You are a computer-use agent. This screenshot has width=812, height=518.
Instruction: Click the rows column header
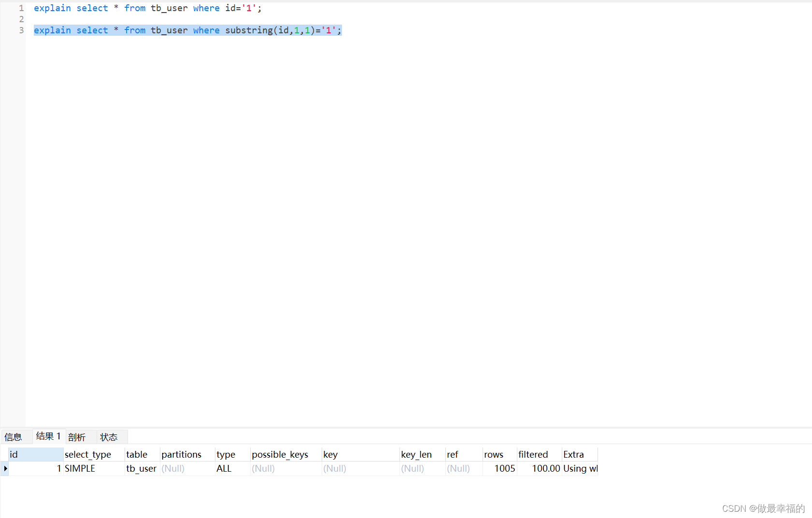(499, 454)
